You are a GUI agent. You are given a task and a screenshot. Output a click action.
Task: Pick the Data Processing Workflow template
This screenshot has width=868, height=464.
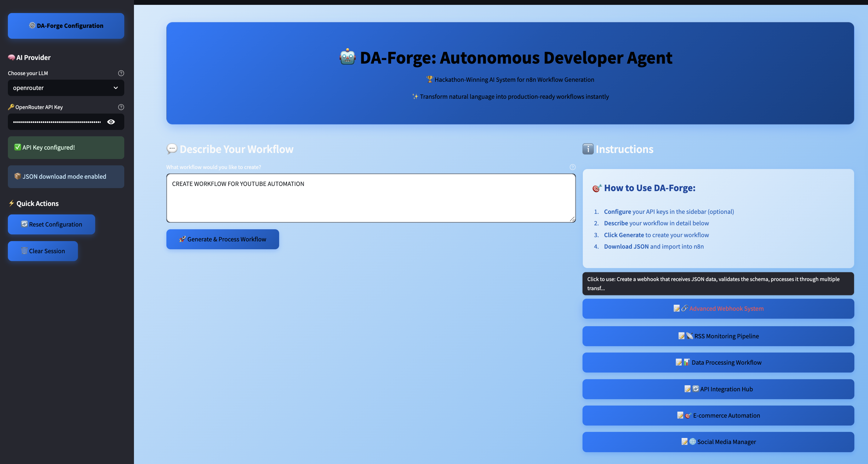click(718, 362)
